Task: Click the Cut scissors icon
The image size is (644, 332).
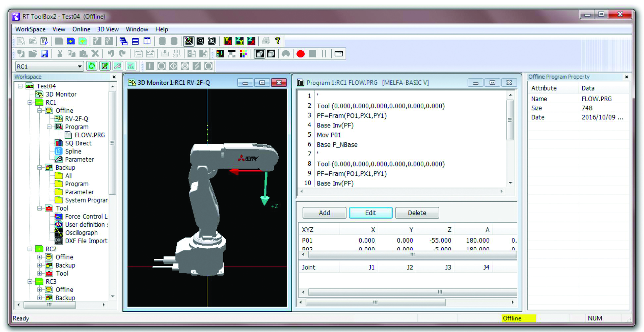Action: tap(60, 54)
